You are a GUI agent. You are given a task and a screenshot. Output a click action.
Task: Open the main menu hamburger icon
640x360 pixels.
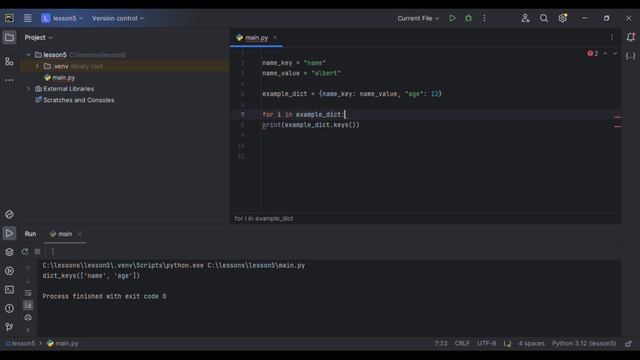pos(27,18)
